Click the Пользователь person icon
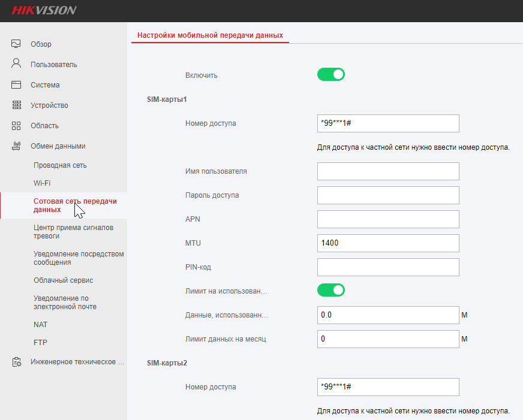The height and width of the screenshot is (420, 523). pyautogui.click(x=16, y=64)
